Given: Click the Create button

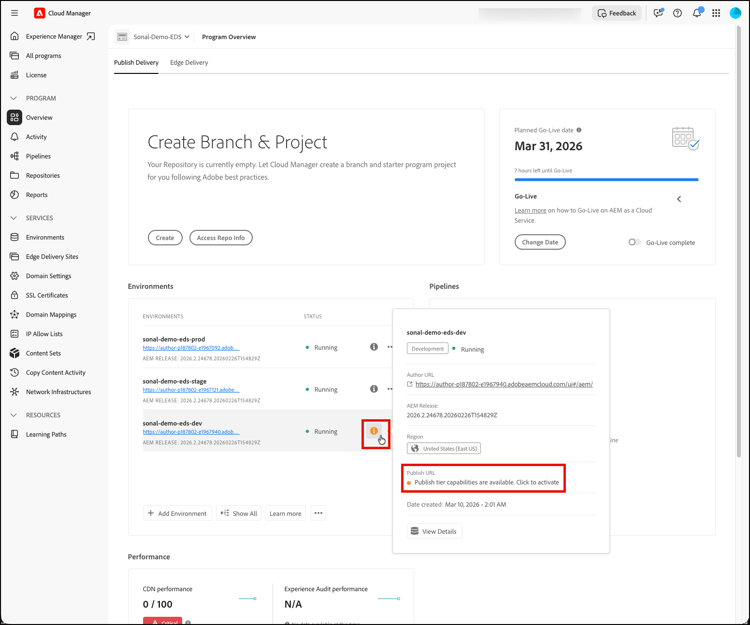Looking at the screenshot, I should tap(165, 238).
